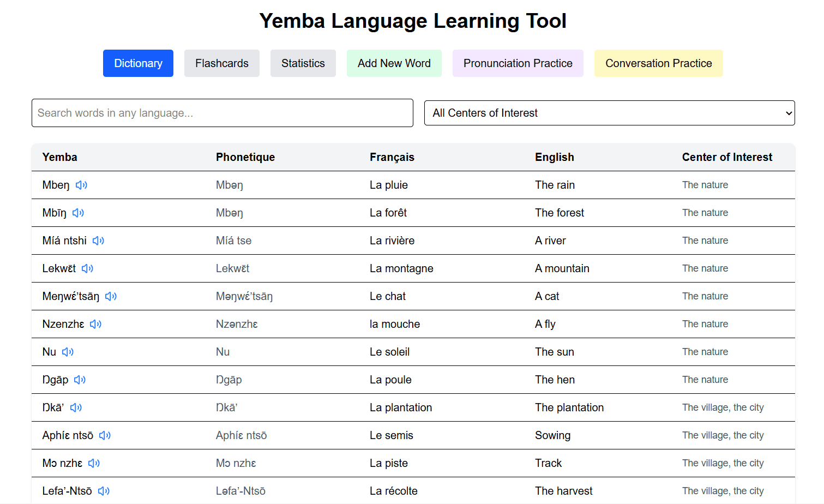Click the phonetic cell Nzənzhɛ
The height and width of the screenshot is (504, 824).
point(237,324)
